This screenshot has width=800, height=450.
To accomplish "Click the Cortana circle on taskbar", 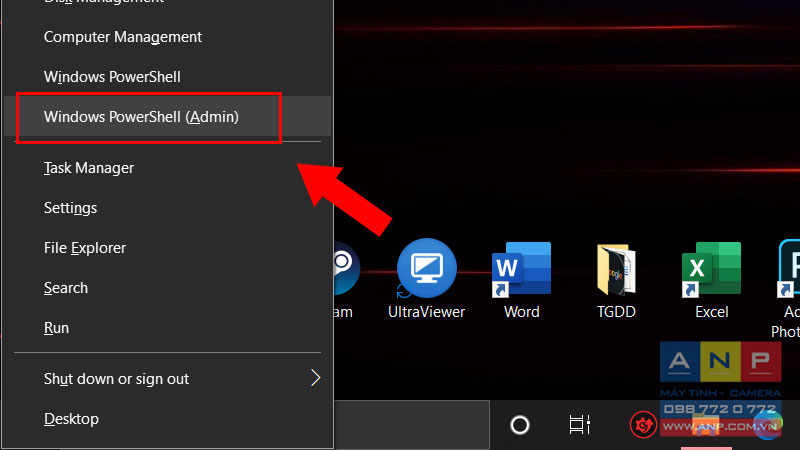I will pyautogui.click(x=519, y=424).
